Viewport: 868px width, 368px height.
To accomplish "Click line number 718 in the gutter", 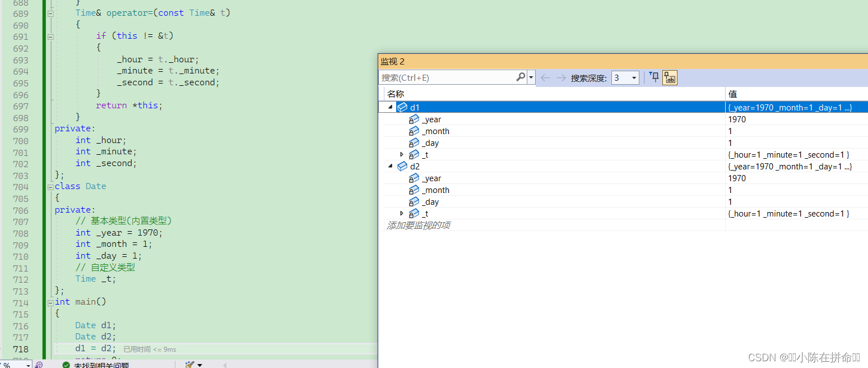I will [x=20, y=348].
